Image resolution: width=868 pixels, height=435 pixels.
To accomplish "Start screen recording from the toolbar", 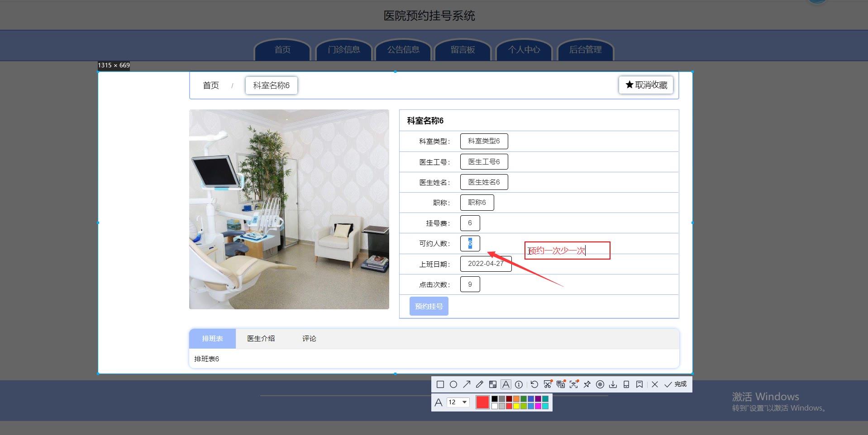I will point(600,384).
